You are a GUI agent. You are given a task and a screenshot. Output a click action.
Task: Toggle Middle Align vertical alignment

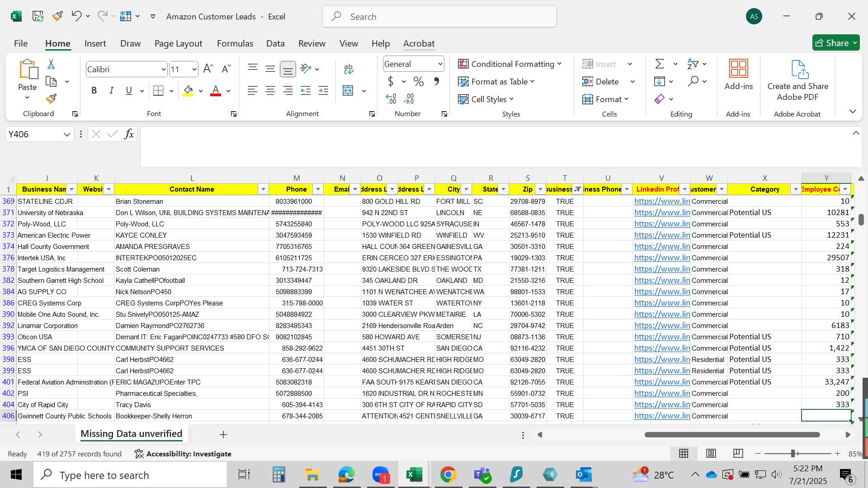pyautogui.click(x=270, y=69)
